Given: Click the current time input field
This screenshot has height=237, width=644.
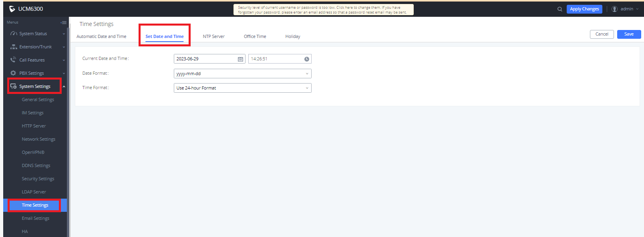Looking at the screenshot, I should pos(280,59).
